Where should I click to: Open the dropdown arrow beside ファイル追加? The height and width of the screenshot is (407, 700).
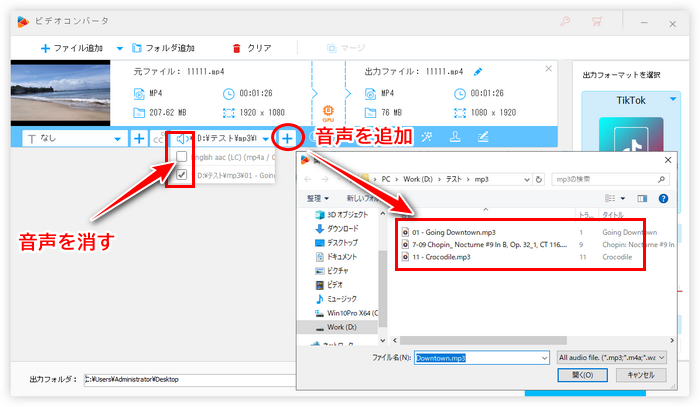coord(120,48)
